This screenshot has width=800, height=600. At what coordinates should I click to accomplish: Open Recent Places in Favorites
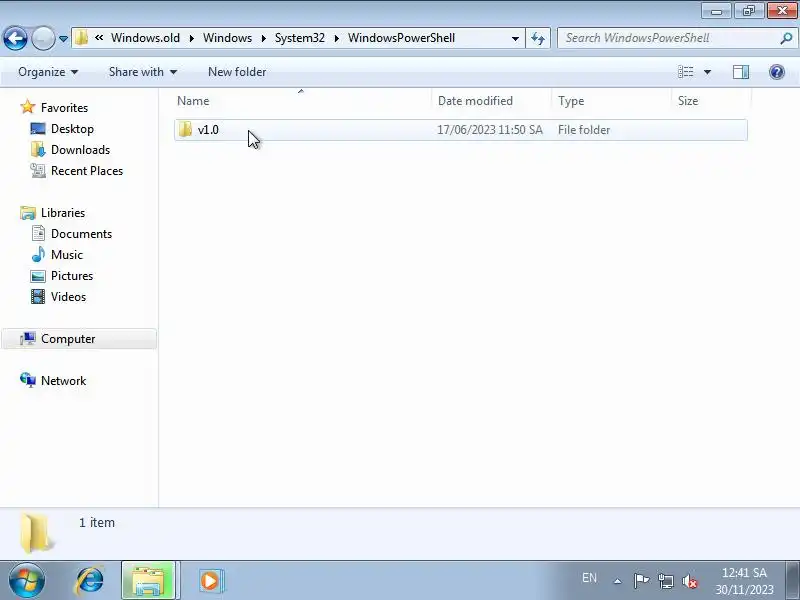[87, 171]
